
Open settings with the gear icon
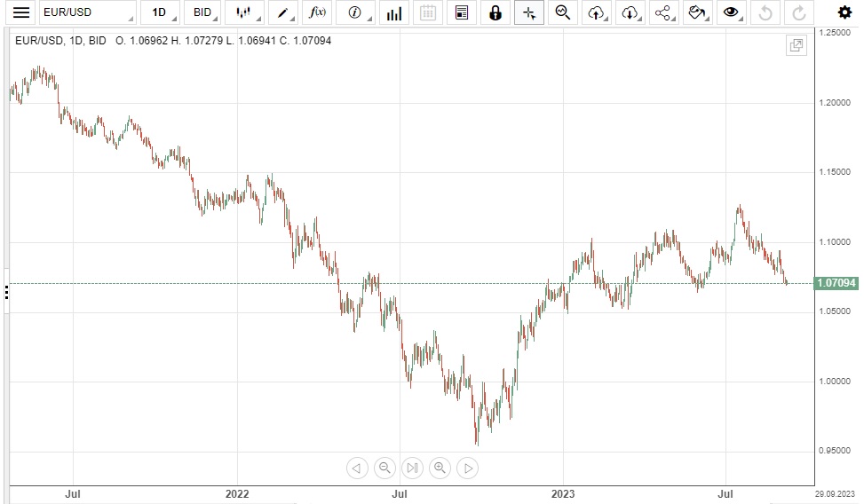pyautogui.click(x=844, y=12)
